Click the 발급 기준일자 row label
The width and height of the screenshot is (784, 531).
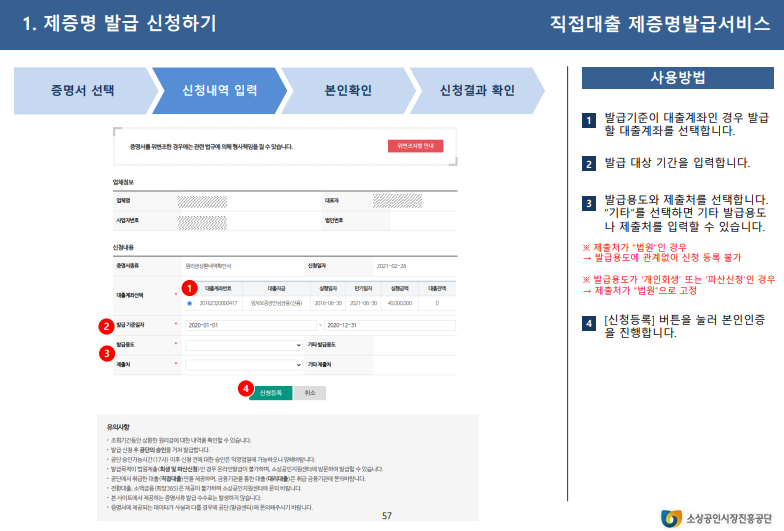130,326
